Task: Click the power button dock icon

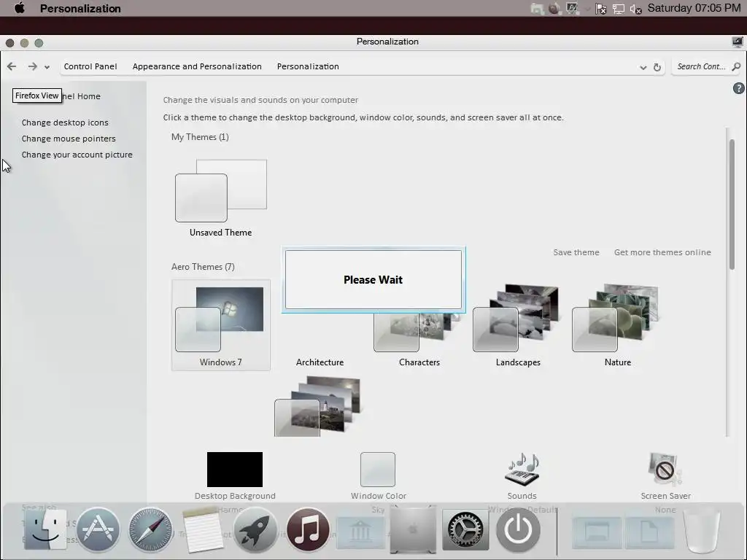Action: 518,529
